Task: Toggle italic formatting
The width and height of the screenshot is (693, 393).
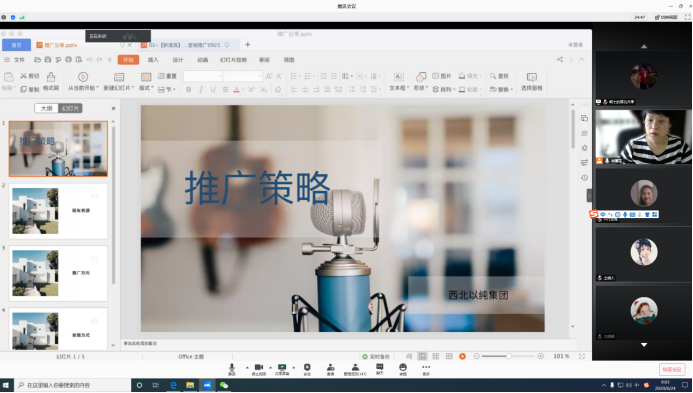Action: [201, 90]
